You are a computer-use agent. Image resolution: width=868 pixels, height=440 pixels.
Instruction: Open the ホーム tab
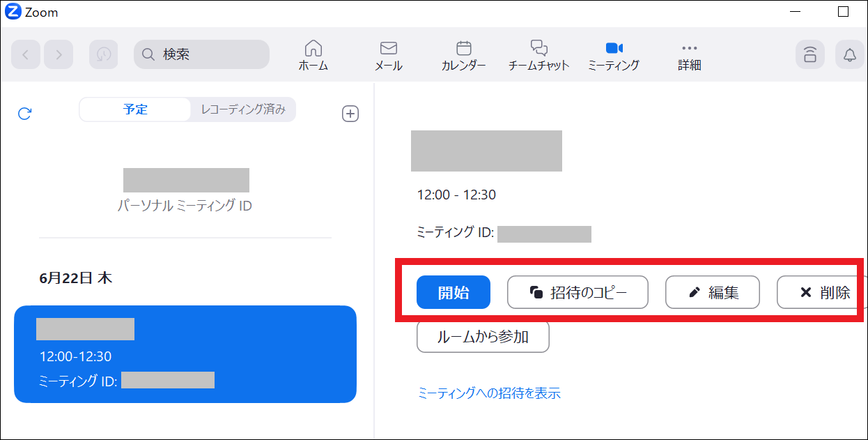click(x=313, y=56)
